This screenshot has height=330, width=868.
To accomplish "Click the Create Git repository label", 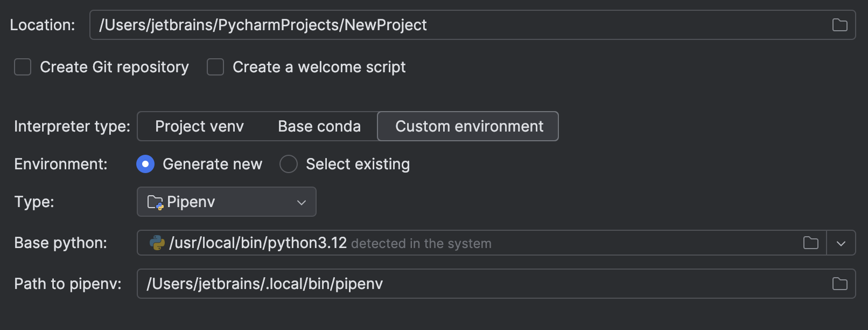I will pos(114,67).
